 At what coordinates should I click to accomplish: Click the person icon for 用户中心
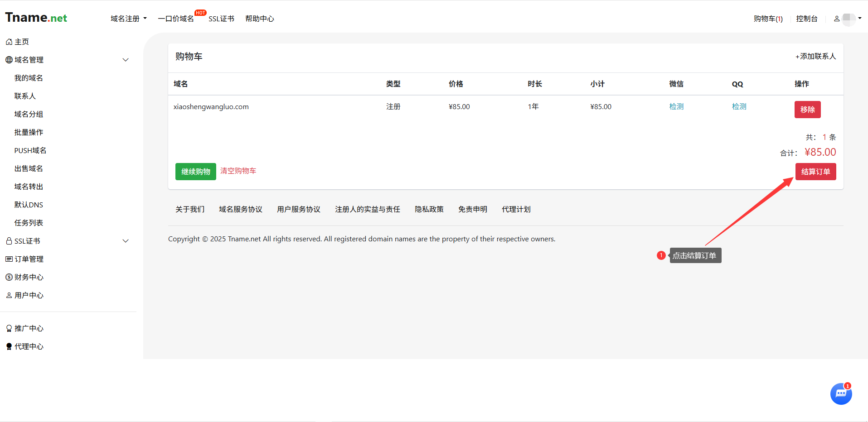coord(9,295)
